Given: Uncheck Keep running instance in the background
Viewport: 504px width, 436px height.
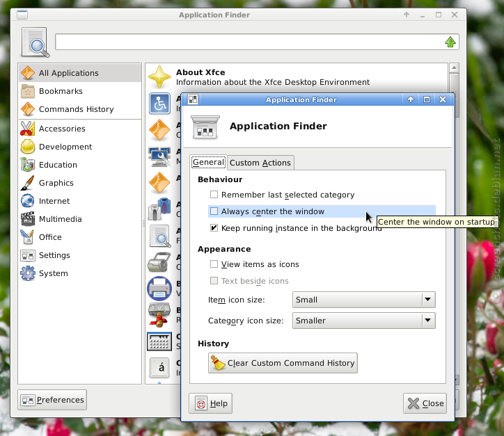Looking at the screenshot, I should coord(214,228).
